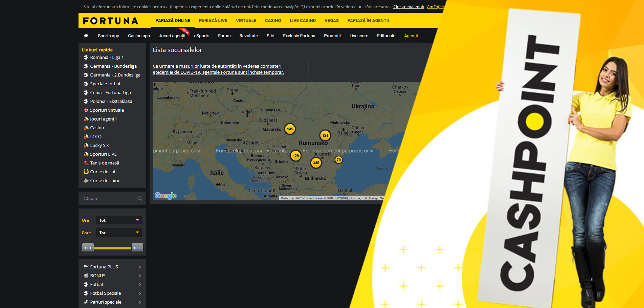
Task: Click the maximum odds slider handle 1000
Action: click(x=137, y=248)
